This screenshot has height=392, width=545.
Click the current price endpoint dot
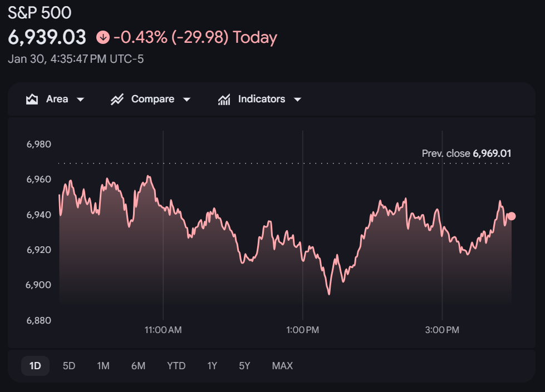(x=512, y=216)
